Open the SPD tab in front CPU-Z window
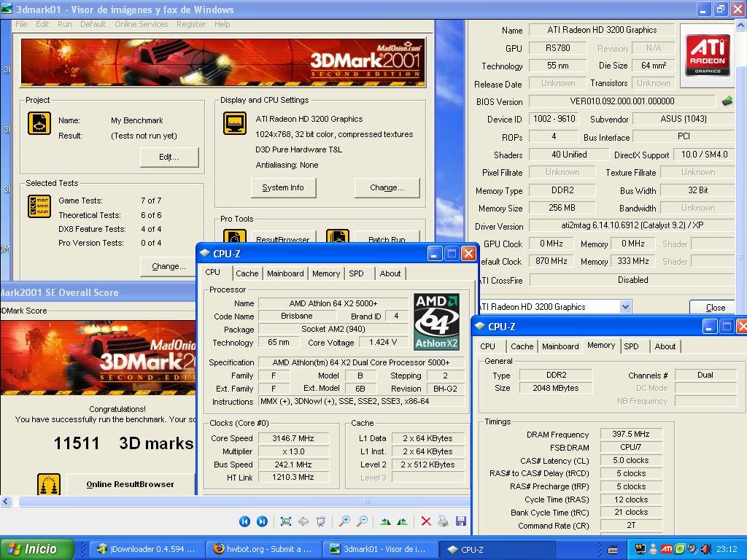 pyautogui.click(x=356, y=273)
